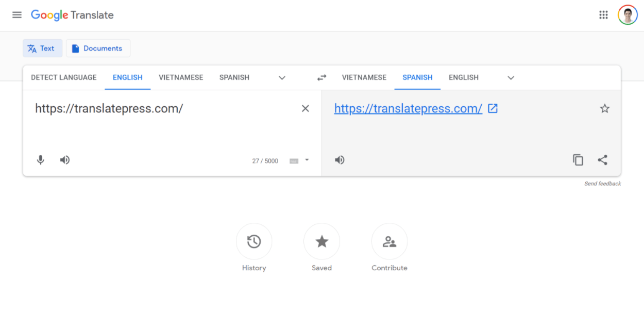Listen to the source text pronunciation
This screenshot has height=310, width=644.
point(64,159)
